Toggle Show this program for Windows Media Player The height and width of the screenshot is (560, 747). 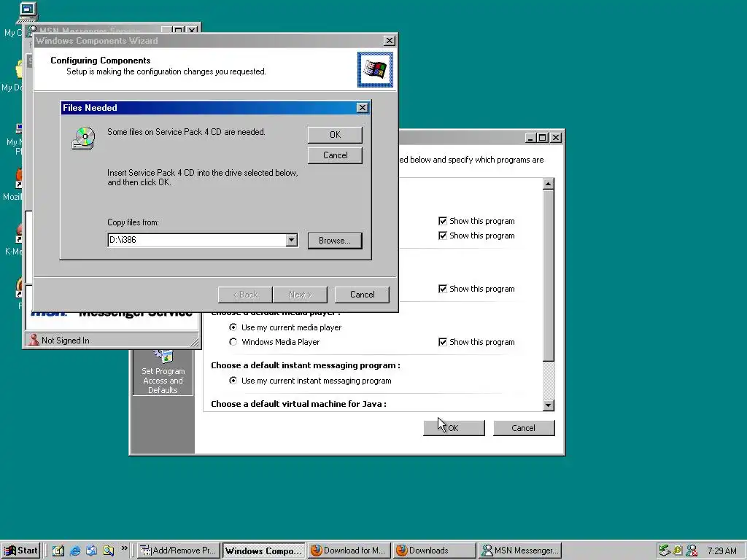pos(443,342)
